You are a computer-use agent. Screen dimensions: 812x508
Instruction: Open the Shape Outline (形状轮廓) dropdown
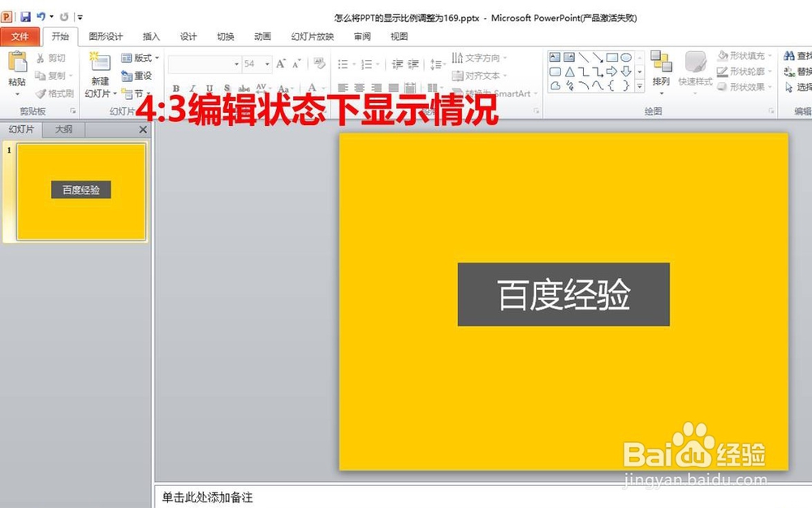coord(745,71)
